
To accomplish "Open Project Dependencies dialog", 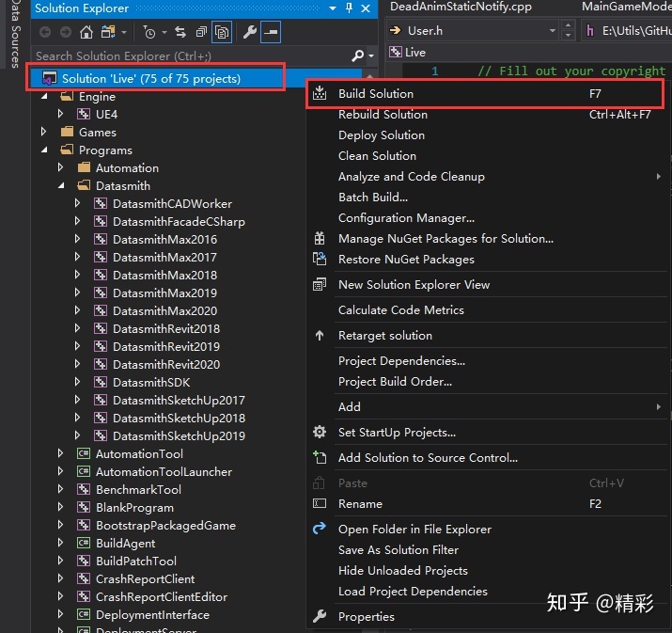I will (401, 360).
